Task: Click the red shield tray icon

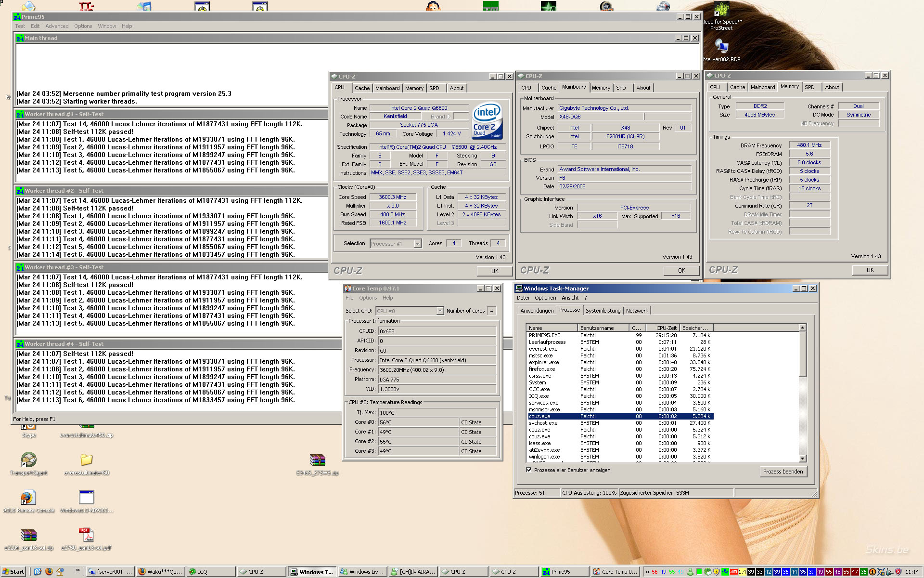Action: (x=898, y=572)
